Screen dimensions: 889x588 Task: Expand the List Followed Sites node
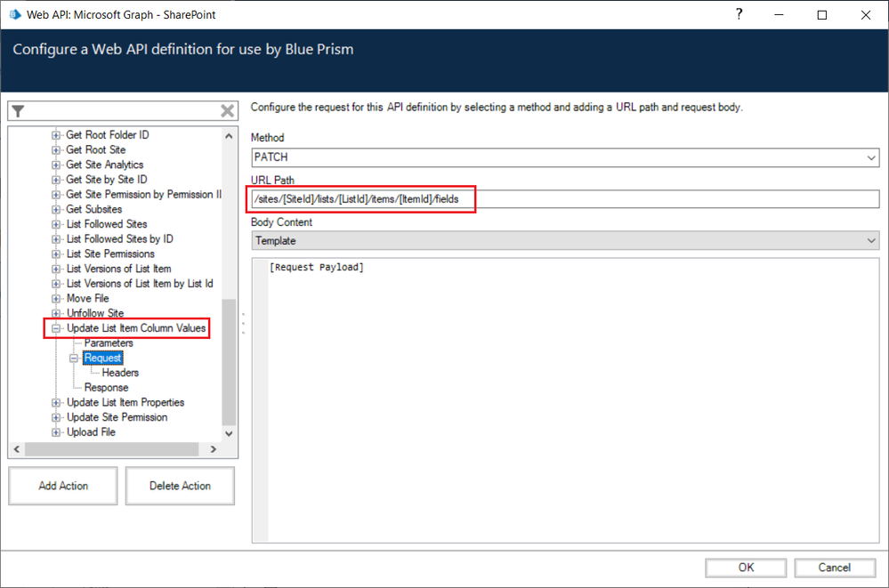(x=55, y=224)
